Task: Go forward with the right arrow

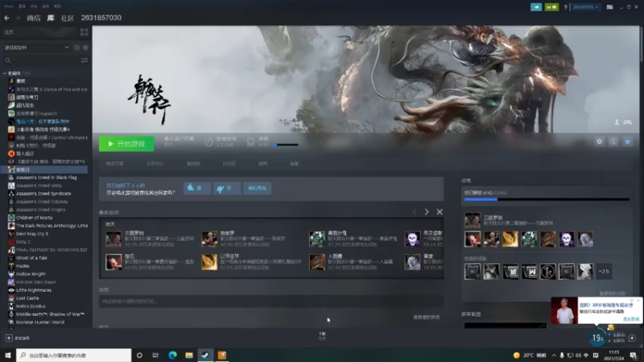Action: coord(18,18)
